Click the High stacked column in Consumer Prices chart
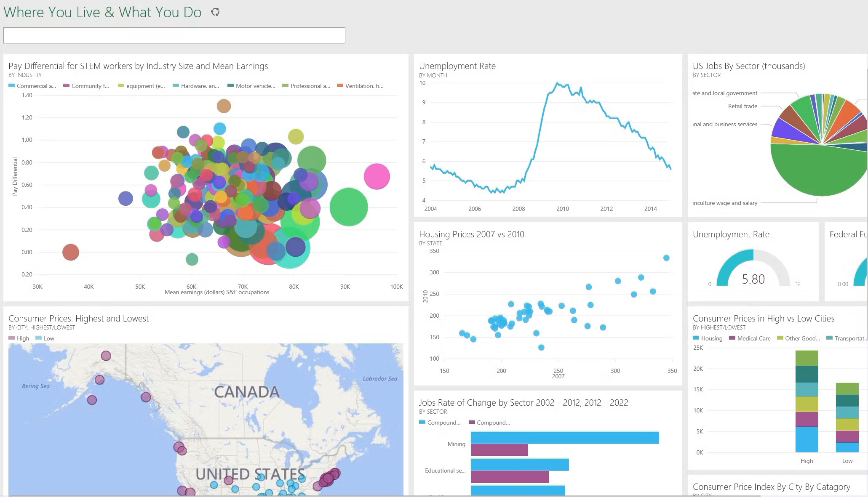 pyautogui.click(x=807, y=401)
